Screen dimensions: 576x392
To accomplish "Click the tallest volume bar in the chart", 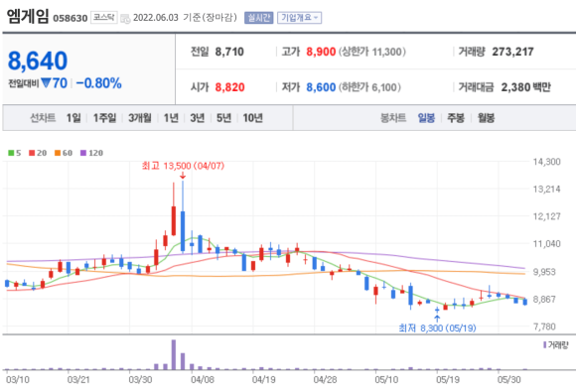I will (174, 354).
